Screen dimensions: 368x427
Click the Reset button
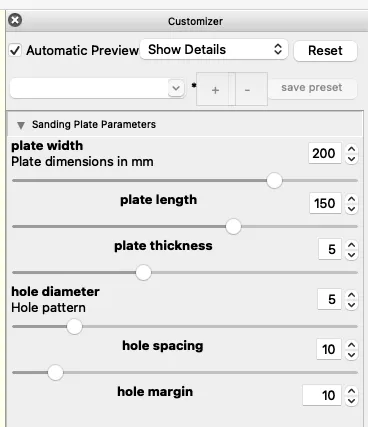pyautogui.click(x=325, y=51)
